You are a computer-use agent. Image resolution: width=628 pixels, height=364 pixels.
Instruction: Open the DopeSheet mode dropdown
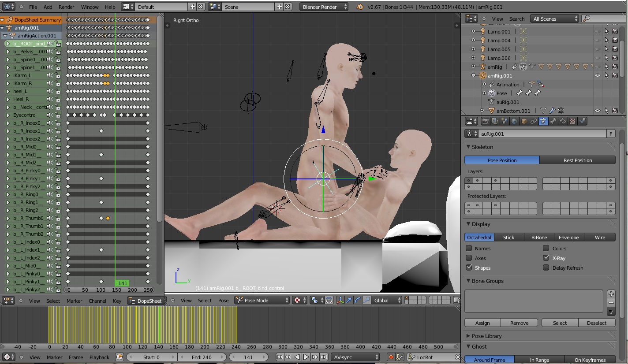pyautogui.click(x=146, y=301)
